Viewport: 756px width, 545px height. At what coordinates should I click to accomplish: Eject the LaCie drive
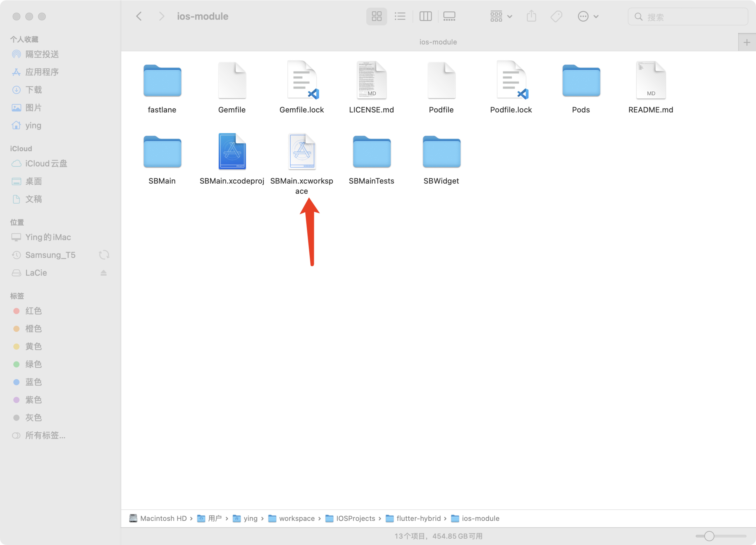[104, 272]
